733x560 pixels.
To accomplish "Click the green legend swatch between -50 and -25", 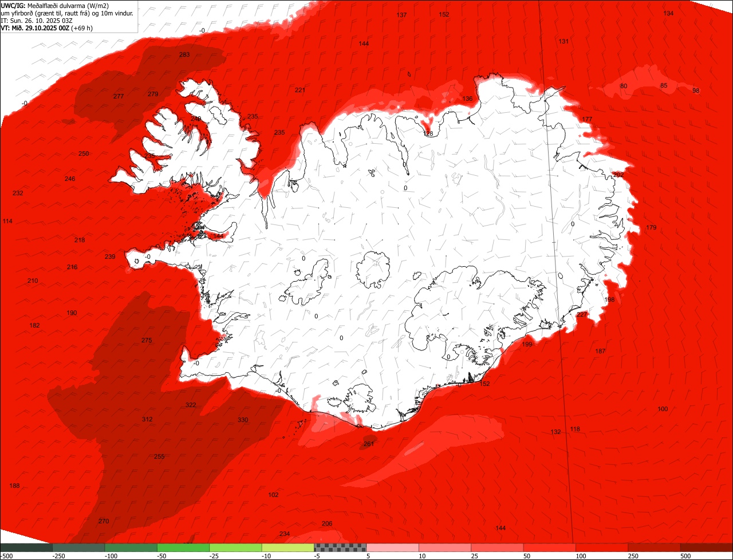I will [x=183, y=547].
